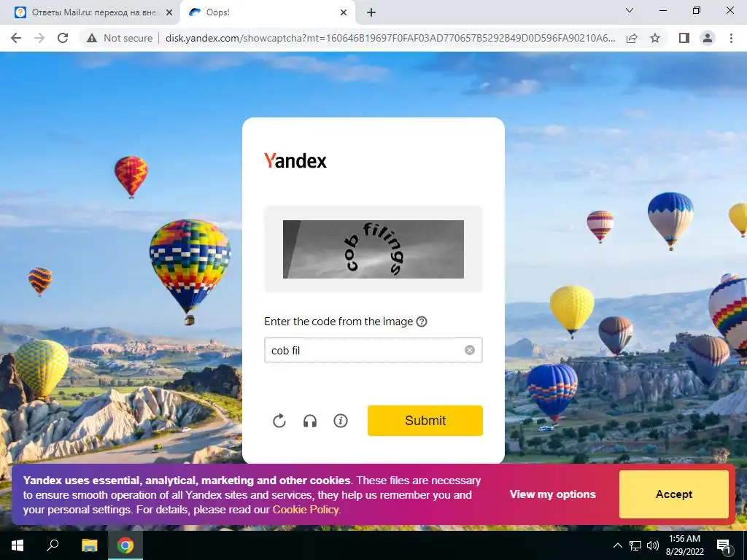Open a new browser tab
The height and width of the screenshot is (560, 747).
click(x=371, y=12)
